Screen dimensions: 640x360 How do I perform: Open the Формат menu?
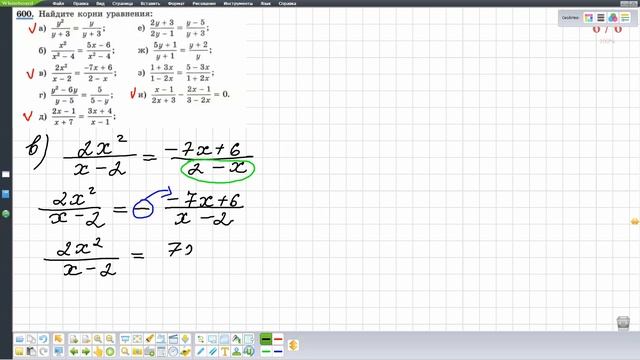(x=176, y=3)
